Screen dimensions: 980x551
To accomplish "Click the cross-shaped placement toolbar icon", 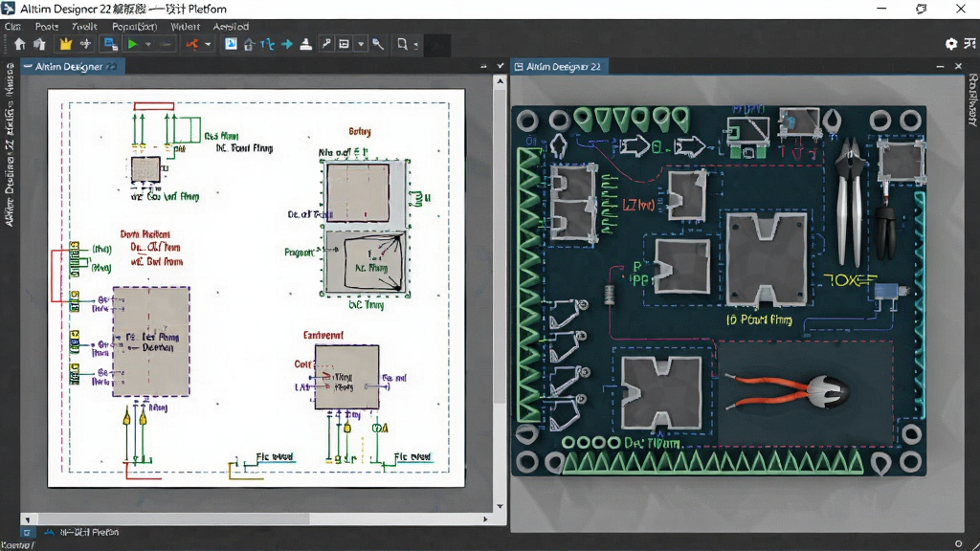I will 85,44.
